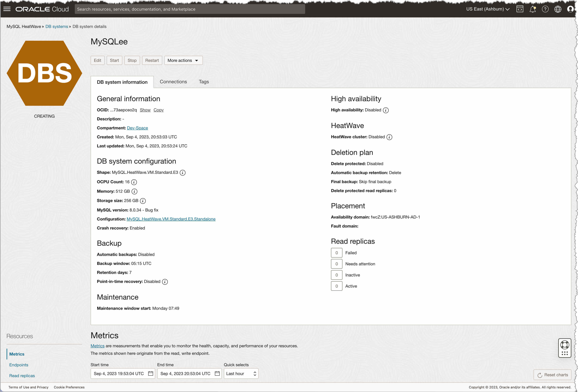The image size is (578, 392).
Task: Click the MySQLee title heading
Action: (x=109, y=42)
